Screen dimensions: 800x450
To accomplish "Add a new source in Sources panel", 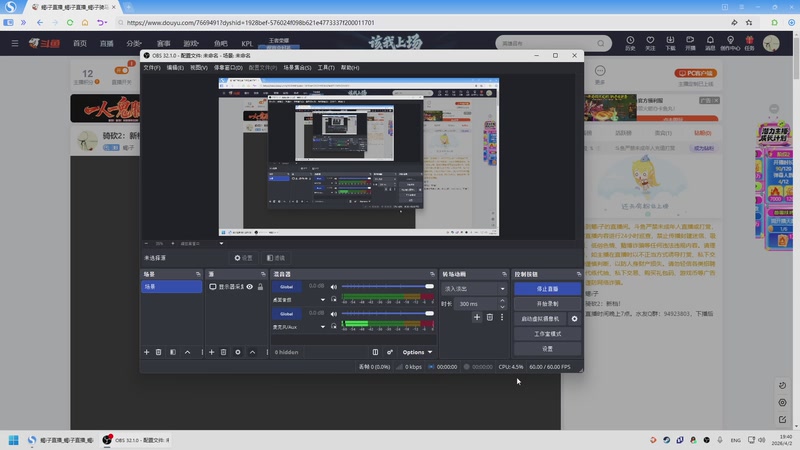I will coord(211,352).
